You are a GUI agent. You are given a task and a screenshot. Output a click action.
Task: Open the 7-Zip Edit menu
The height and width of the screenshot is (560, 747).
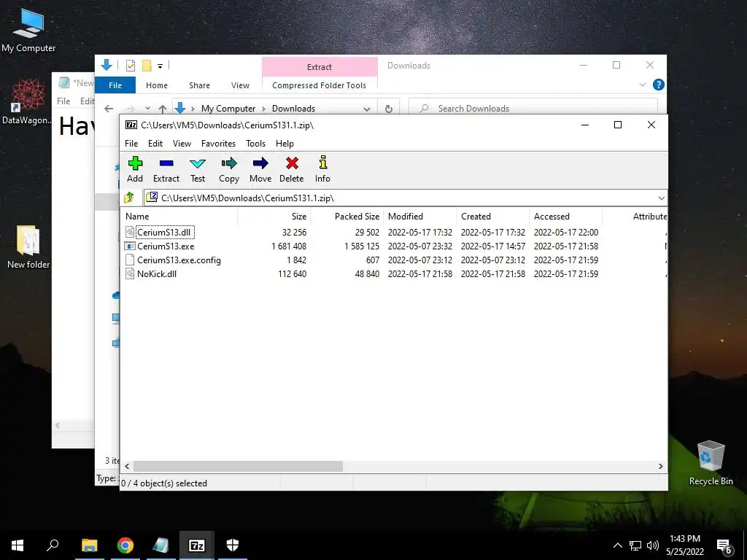point(155,144)
